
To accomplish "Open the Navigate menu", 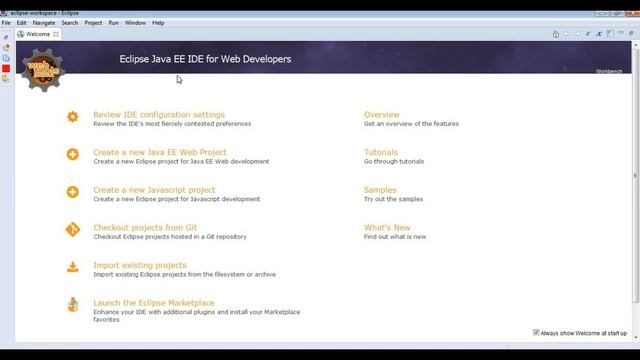I will tap(44, 23).
